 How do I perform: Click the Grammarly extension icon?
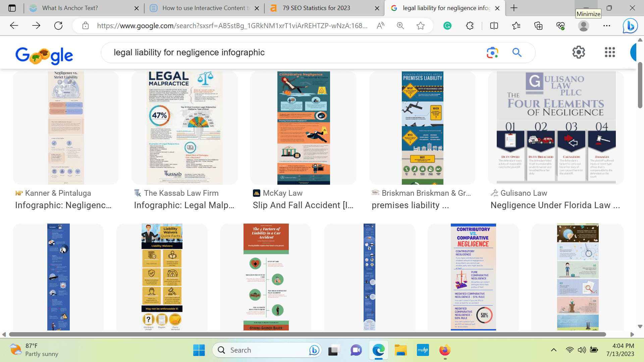(x=447, y=25)
